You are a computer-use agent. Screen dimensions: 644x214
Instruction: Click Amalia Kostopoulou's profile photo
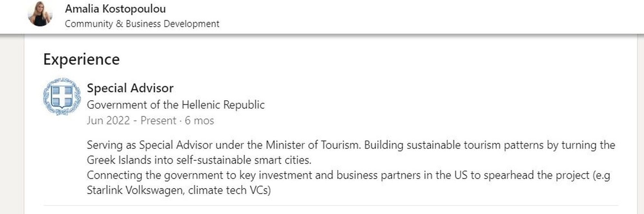pos(40,14)
